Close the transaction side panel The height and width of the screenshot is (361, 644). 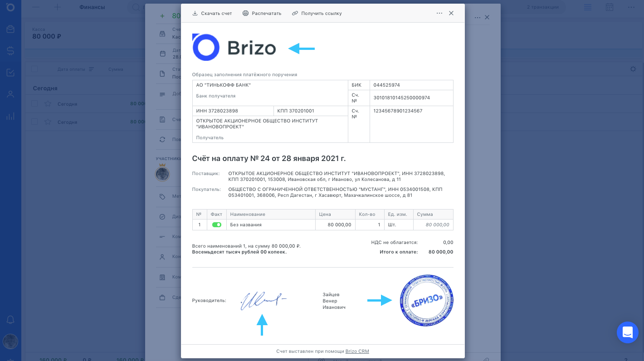pyautogui.click(x=487, y=17)
